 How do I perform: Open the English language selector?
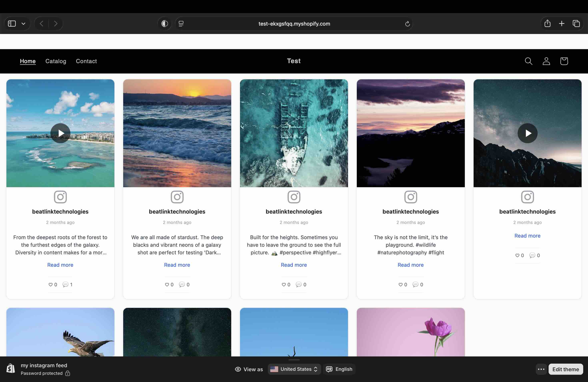coord(339,369)
